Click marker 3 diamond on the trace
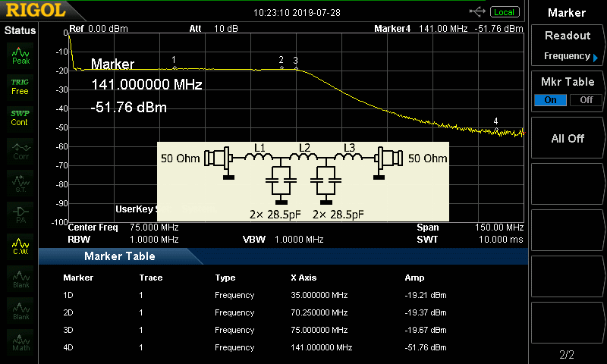This screenshot has height=364, width=607. point(296,69)
